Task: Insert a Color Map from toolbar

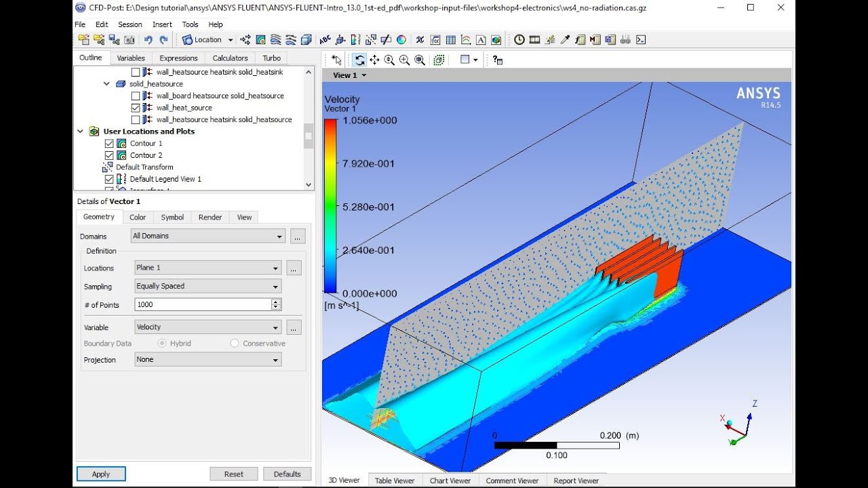Action: tap(401, 40)
